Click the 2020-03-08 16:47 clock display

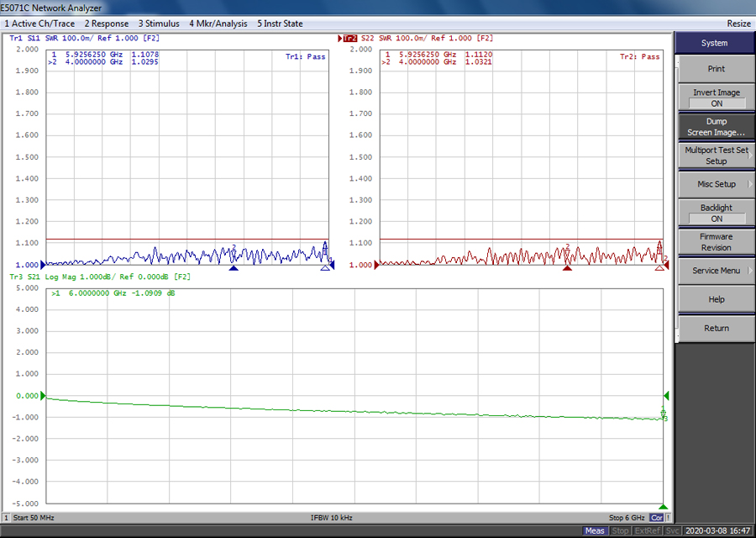(718, 530)
